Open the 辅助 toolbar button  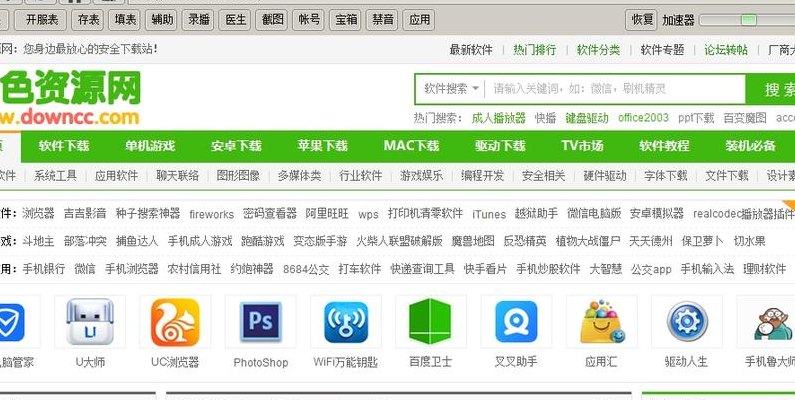[162, 20]
